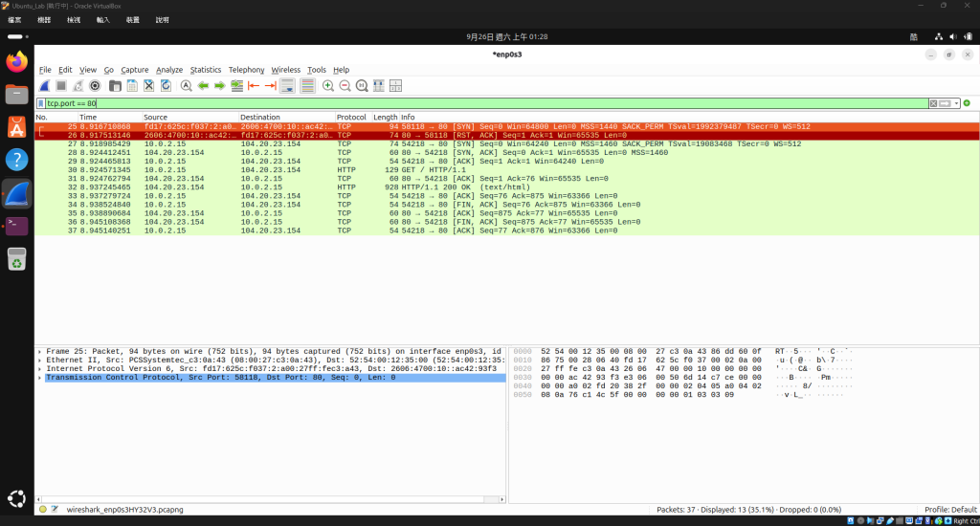Open the Tools menu
This screenshot has height=526, width=980.
click(x=316, y=70)
